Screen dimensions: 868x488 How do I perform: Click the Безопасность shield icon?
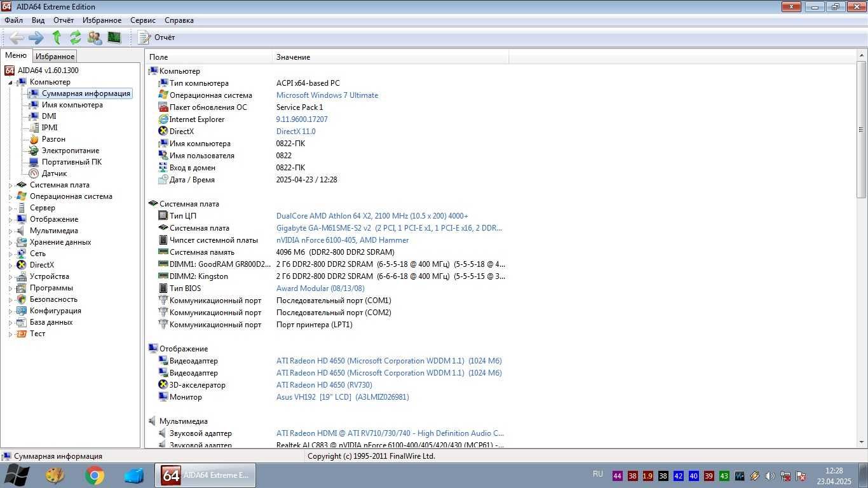pyautogui.click(x=22, y=299)
